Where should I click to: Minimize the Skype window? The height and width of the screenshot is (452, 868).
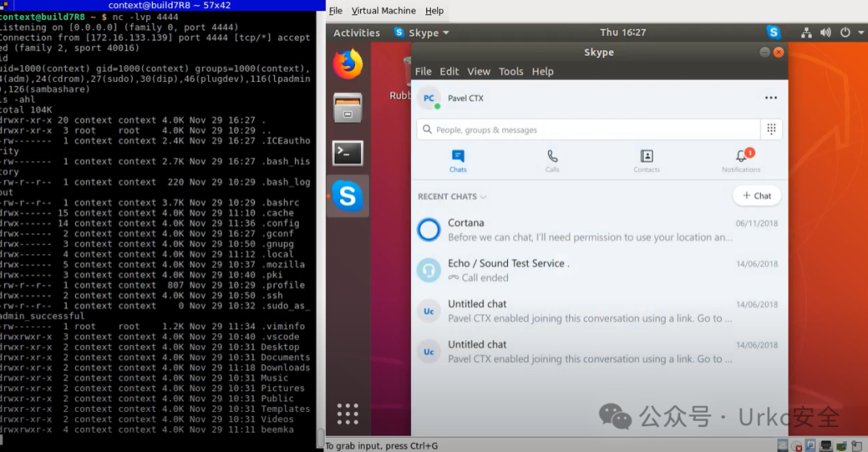764,52
